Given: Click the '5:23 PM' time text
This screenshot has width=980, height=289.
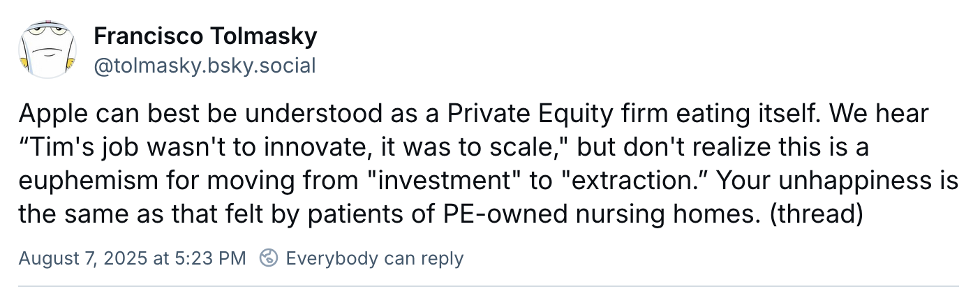Looking at the screenshot, I should coord(208,258).
